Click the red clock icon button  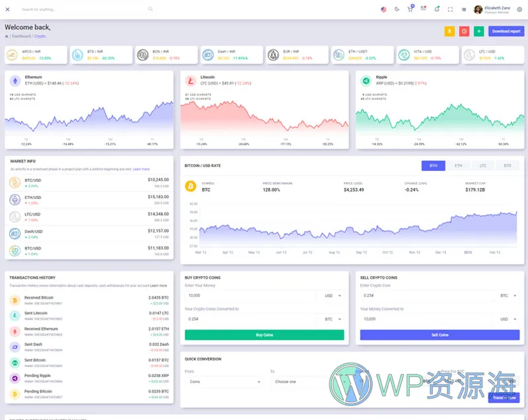click(x=464, y=31)
